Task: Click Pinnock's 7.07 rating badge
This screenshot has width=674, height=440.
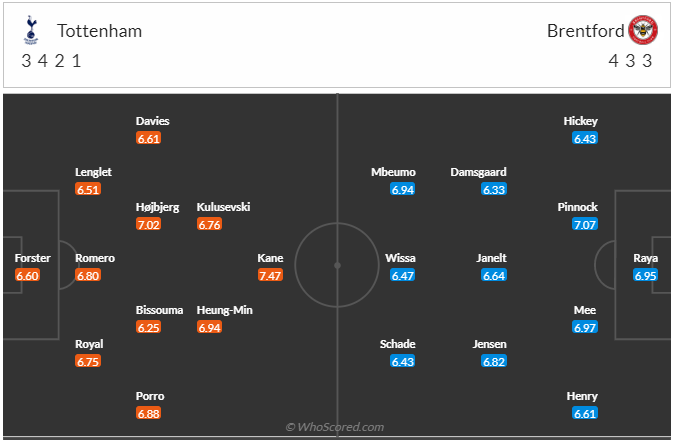Action: (x=585, y=224)
